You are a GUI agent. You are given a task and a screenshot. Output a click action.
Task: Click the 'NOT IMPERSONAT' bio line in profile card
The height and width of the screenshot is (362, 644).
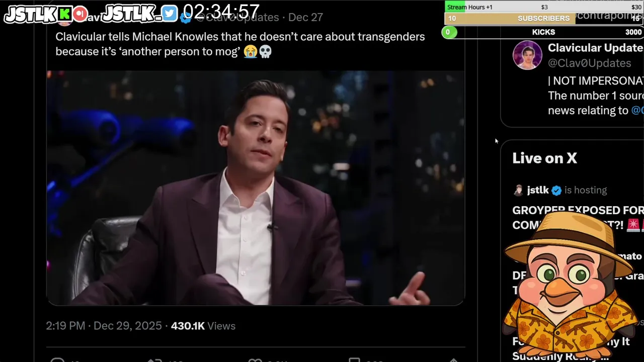pos(596,81)
